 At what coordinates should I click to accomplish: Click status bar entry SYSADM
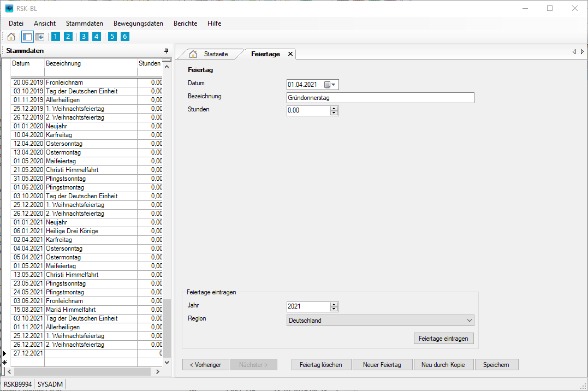click(x=50, y=384)
